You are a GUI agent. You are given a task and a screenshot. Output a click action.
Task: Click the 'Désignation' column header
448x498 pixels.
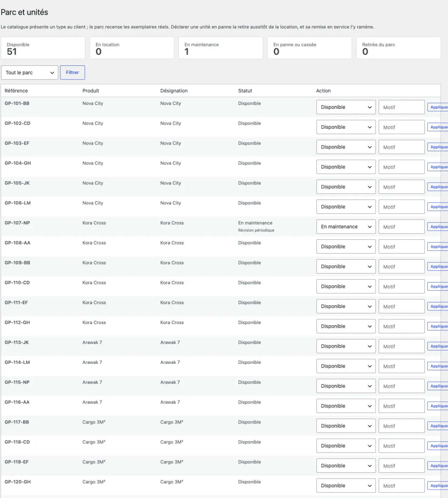coord(174,91)
